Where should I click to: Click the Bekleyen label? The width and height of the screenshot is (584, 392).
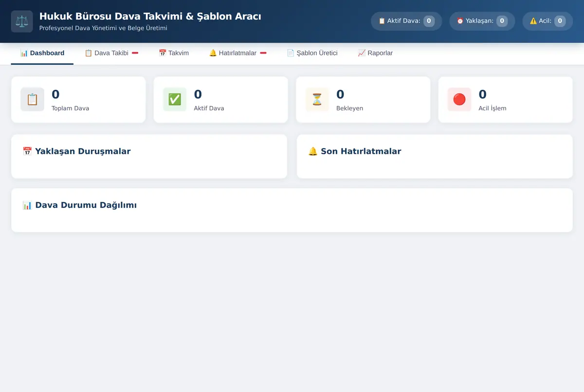(x=349, y=108)
